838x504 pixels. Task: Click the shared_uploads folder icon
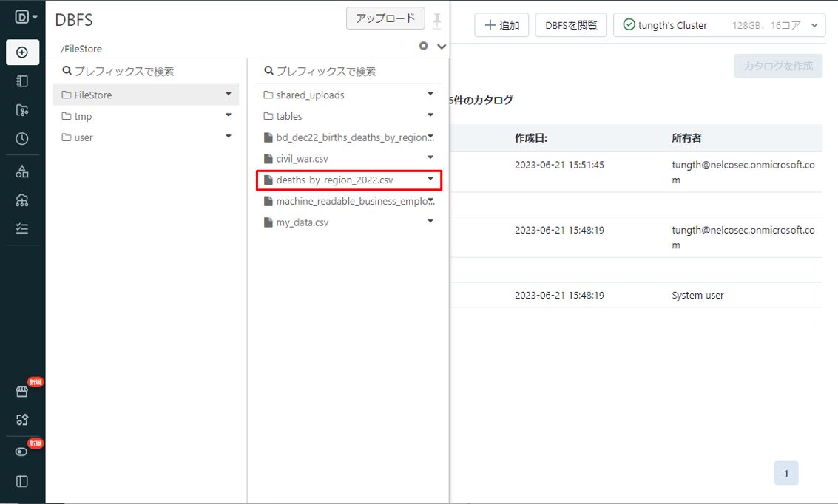[268, 95]
